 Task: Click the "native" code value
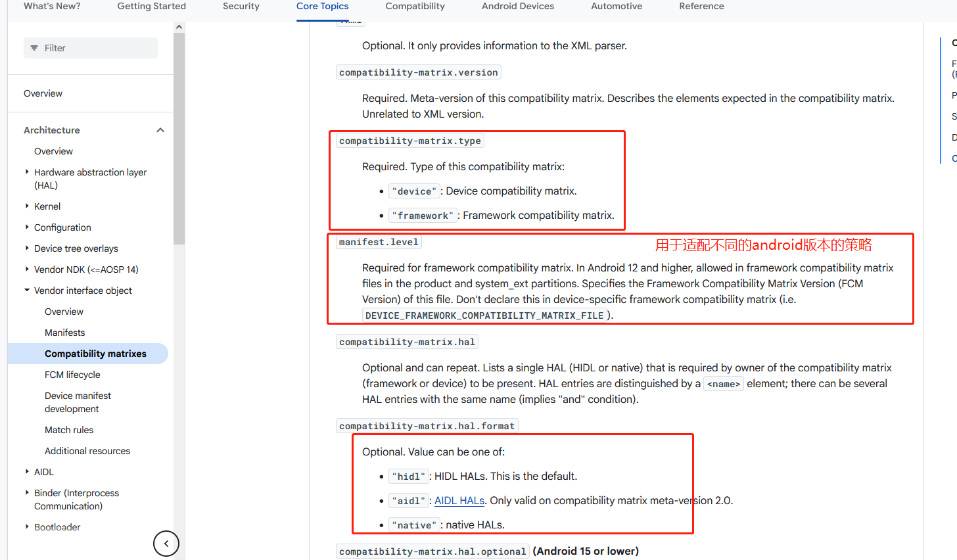(414, 525)
